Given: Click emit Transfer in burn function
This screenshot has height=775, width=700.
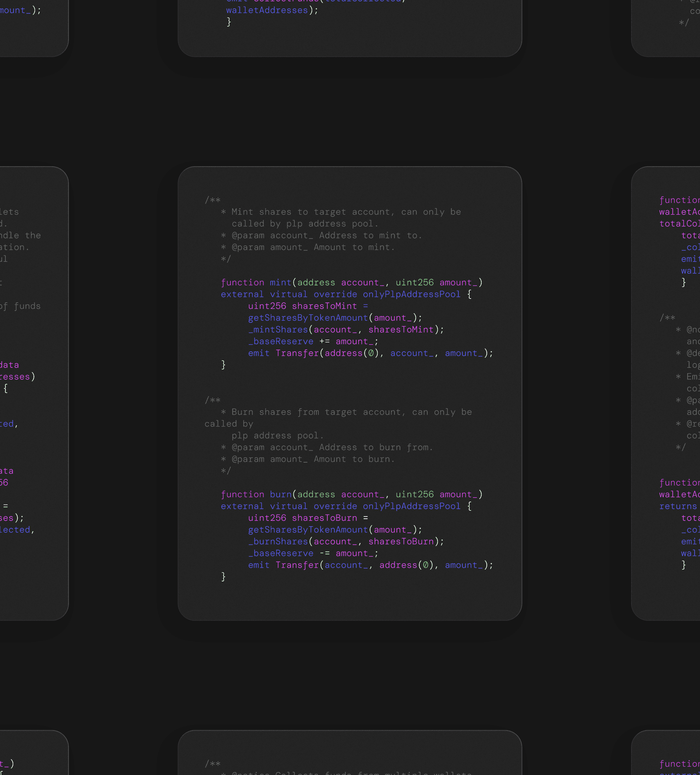Looking at the screenshot, I should (283, 565).
